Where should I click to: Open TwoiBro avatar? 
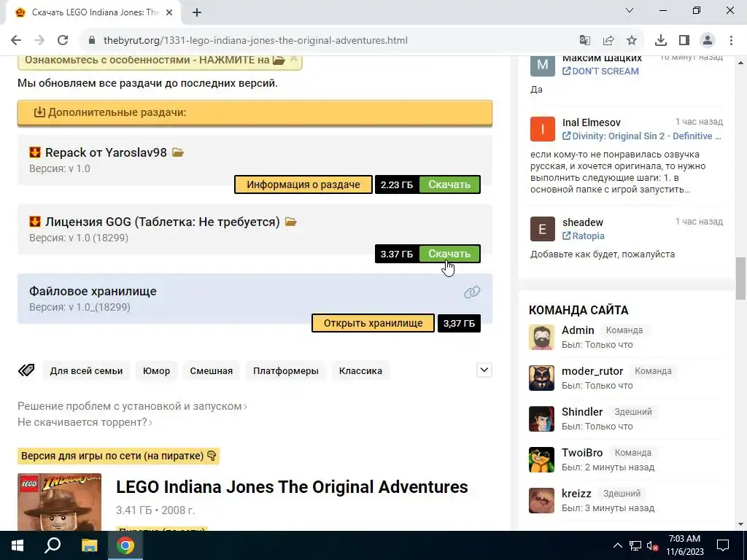click(542, 460)
